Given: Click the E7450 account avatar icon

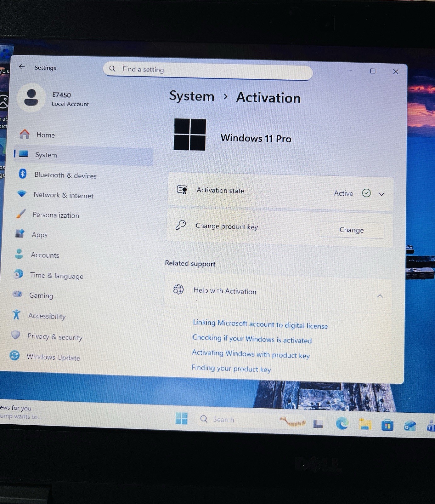Looking at the screenshot, I should (31, 98).
